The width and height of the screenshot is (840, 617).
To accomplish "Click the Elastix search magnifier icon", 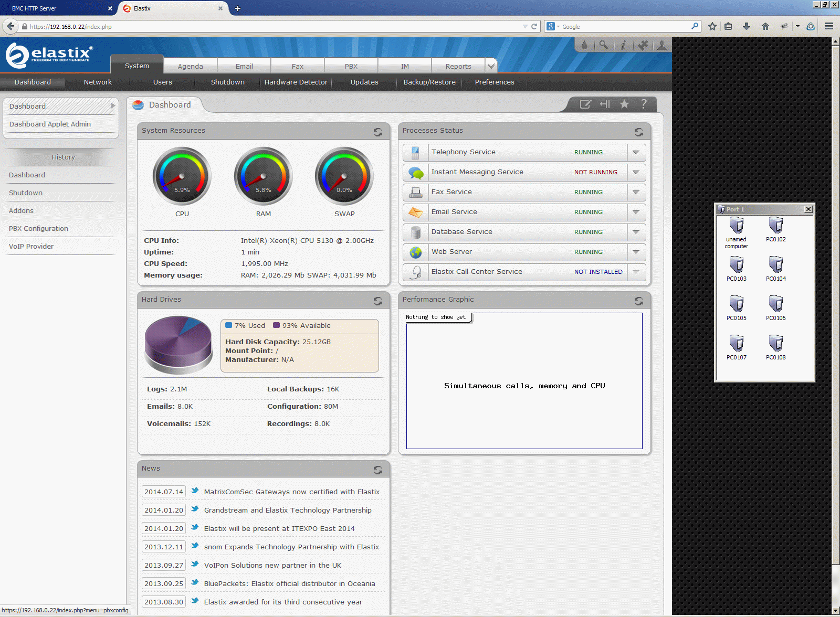I will [604, 46].
